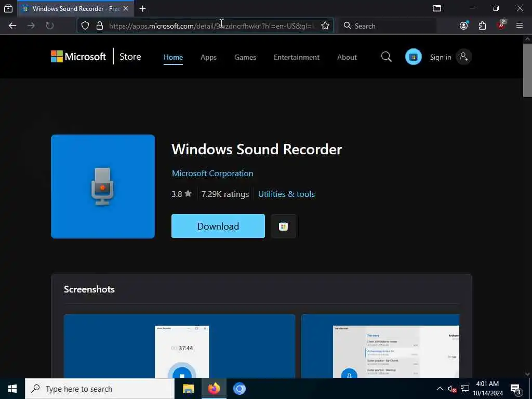
Task: Open a new tab with the plus button
Action: [x=143, y=9]
